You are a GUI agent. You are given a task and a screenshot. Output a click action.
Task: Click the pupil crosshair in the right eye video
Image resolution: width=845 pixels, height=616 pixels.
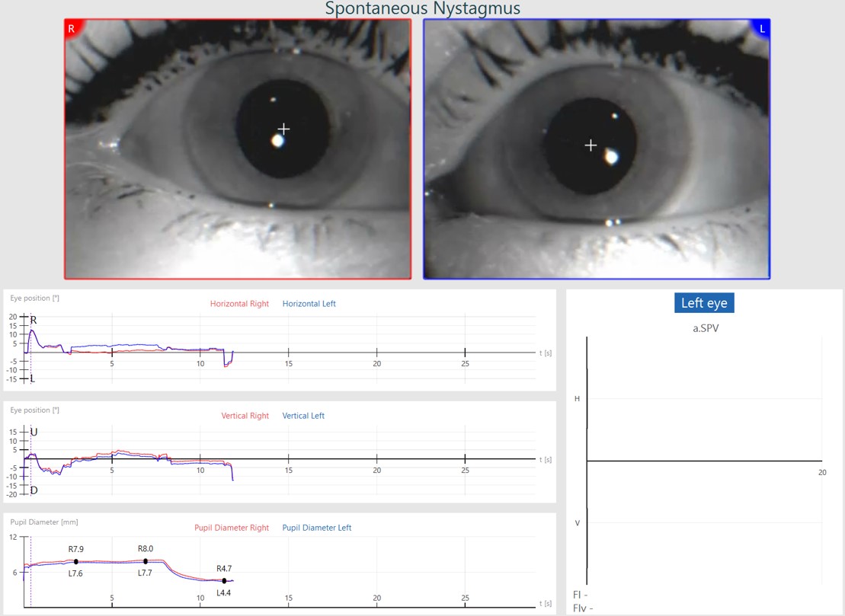[x=283, y=129]
